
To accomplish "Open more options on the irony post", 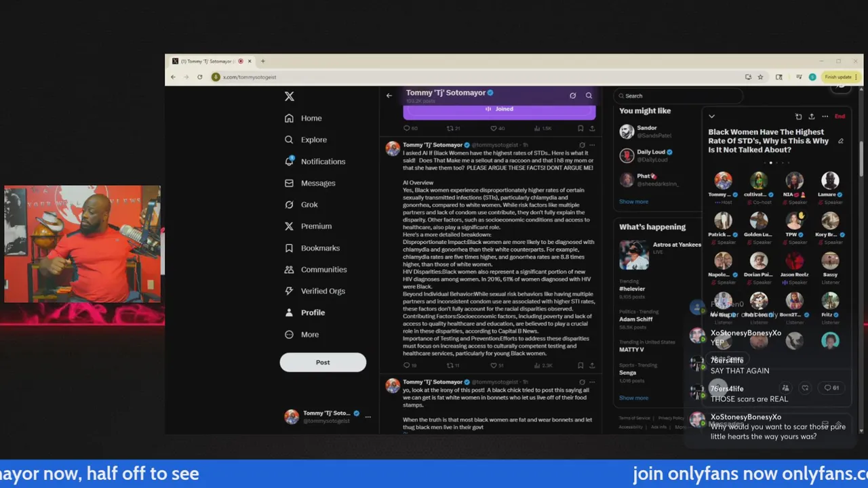I will coord(592,382).
